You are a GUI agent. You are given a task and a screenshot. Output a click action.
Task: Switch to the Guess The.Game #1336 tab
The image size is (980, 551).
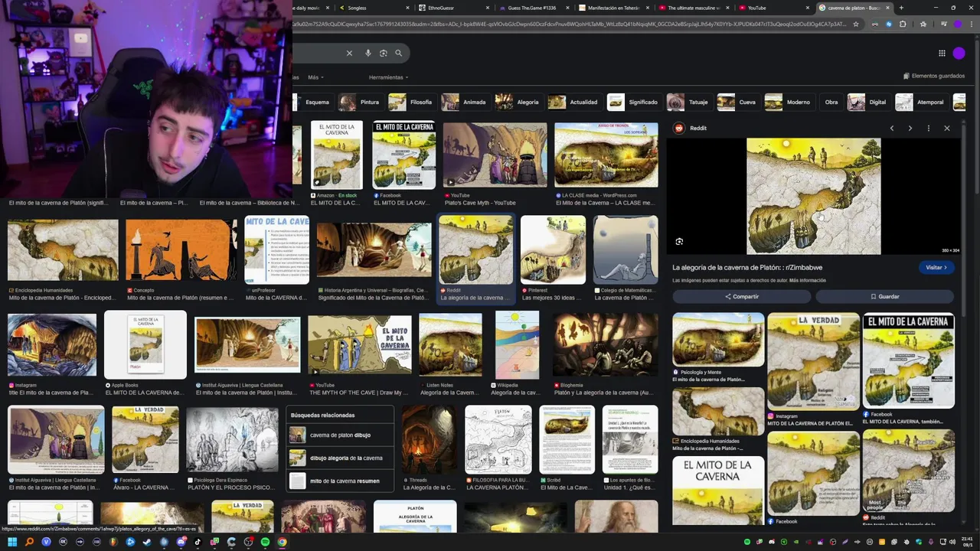[534, 8]
